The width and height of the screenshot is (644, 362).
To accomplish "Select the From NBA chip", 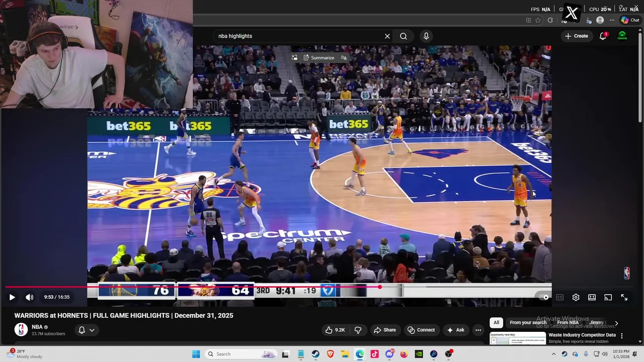I will tap(568, 323).
